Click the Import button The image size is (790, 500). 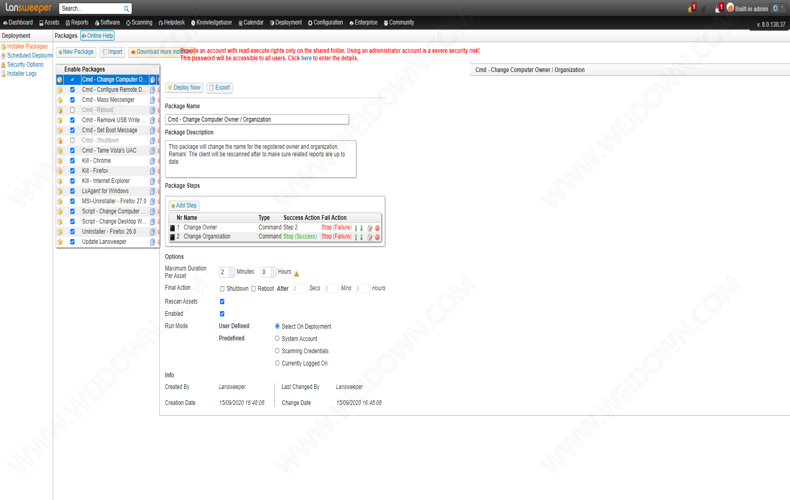coord(112,52)
